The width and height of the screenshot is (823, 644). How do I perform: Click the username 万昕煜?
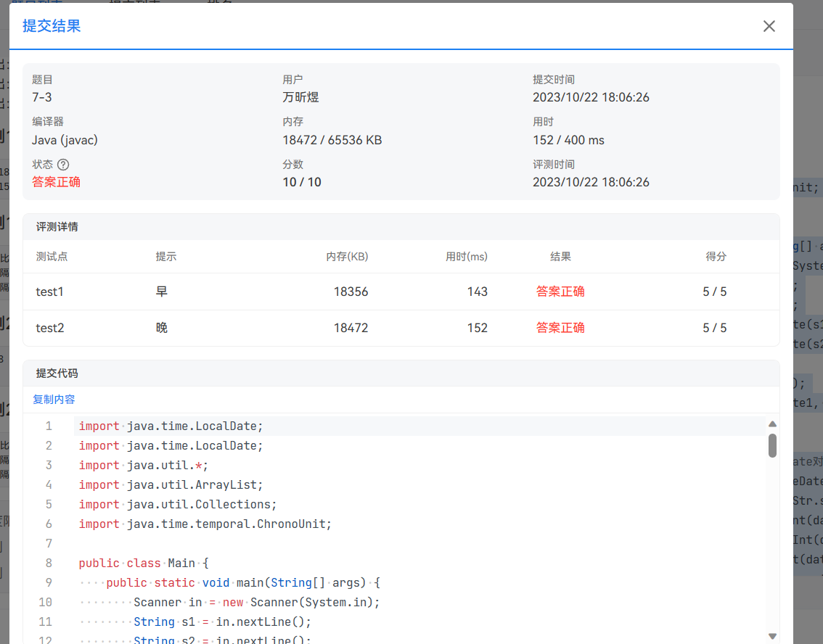[x=300, y=97]
